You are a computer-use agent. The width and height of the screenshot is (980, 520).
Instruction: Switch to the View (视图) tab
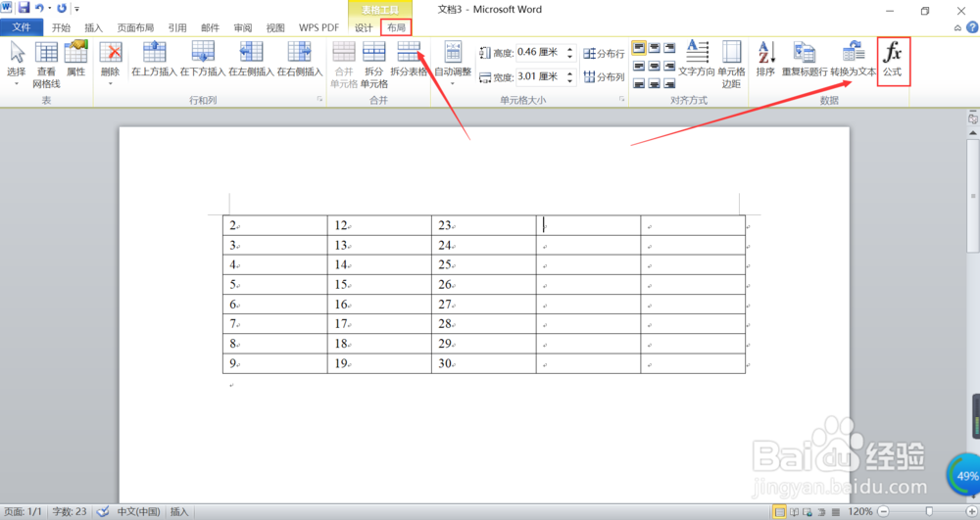point(275,27)
